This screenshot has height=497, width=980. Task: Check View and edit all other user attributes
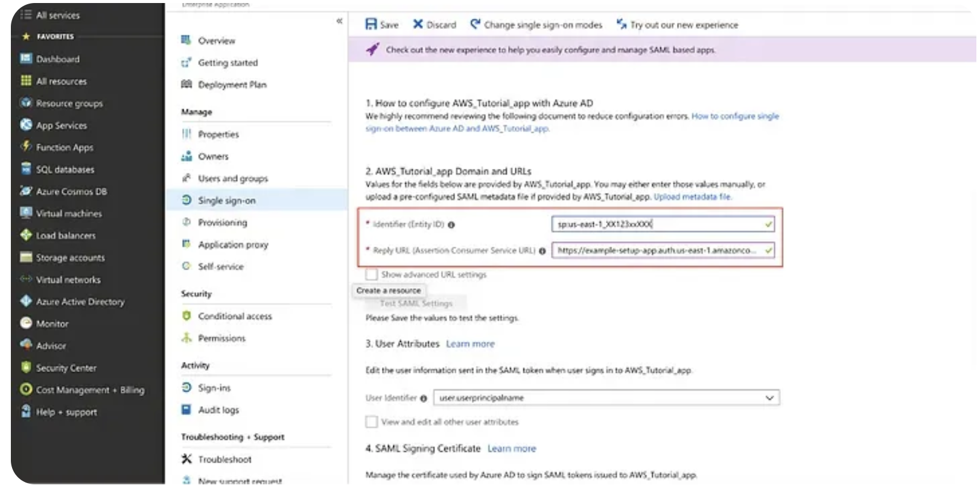pos(372,422)
